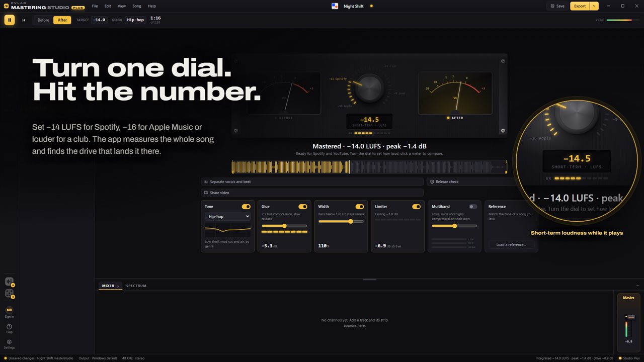Open the MR Sign in avatar

click(9, 310)
